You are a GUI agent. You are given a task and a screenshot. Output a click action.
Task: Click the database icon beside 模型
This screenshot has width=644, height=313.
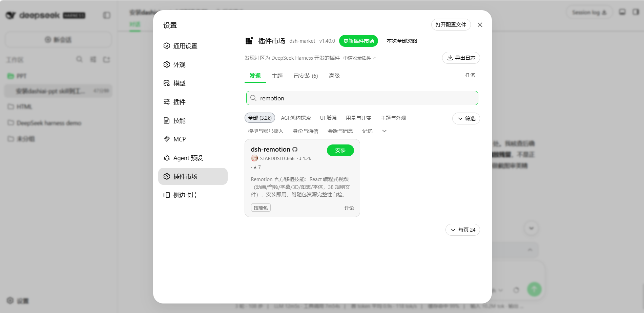point(167,83)
